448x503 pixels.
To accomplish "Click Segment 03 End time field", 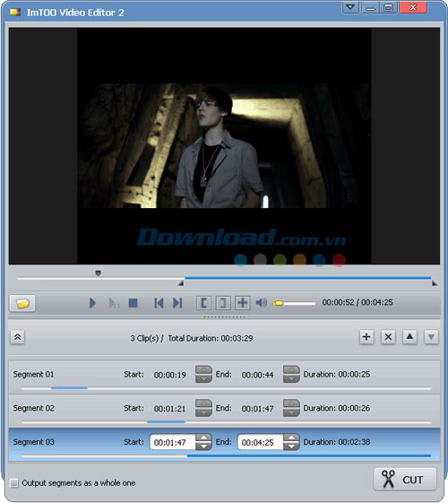I will pos(260,442).
